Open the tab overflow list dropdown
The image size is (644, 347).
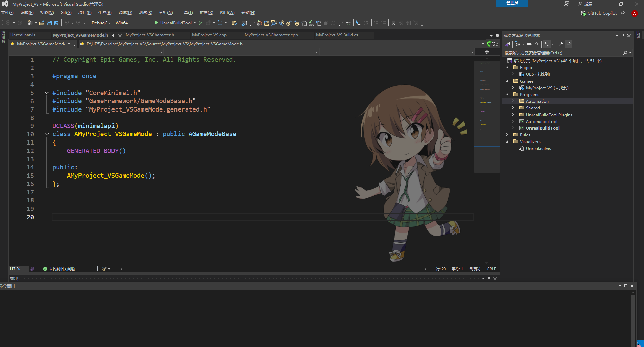click(x=491, y=35)
